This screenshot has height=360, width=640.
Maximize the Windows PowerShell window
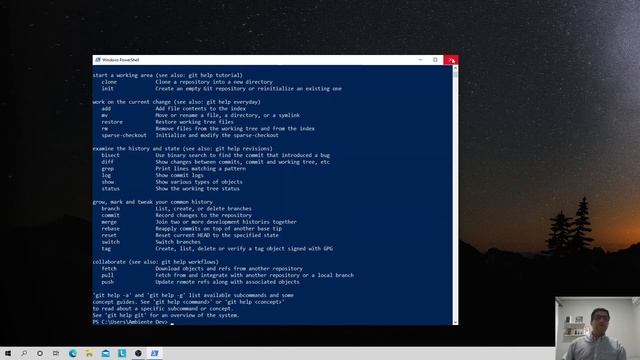tap(435, 60)
